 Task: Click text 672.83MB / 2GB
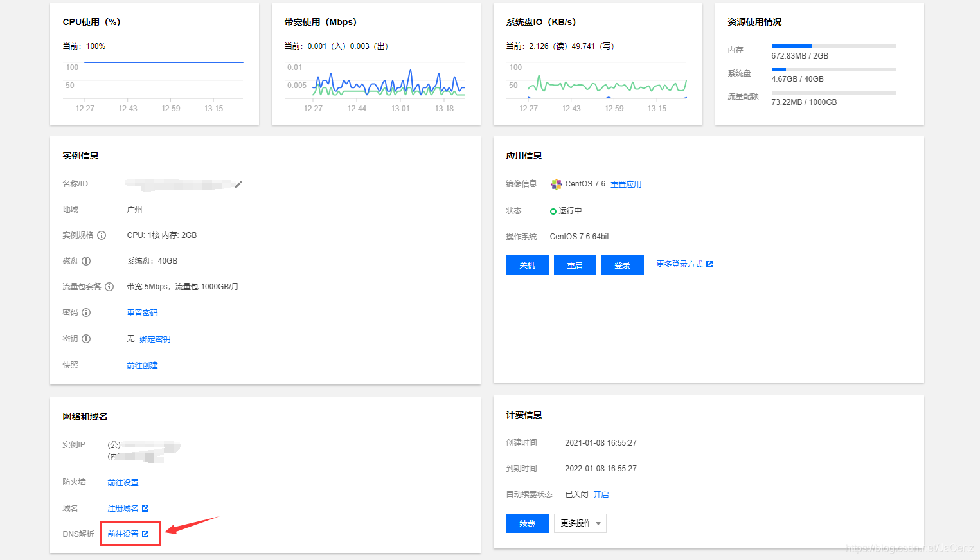[800, 56]
